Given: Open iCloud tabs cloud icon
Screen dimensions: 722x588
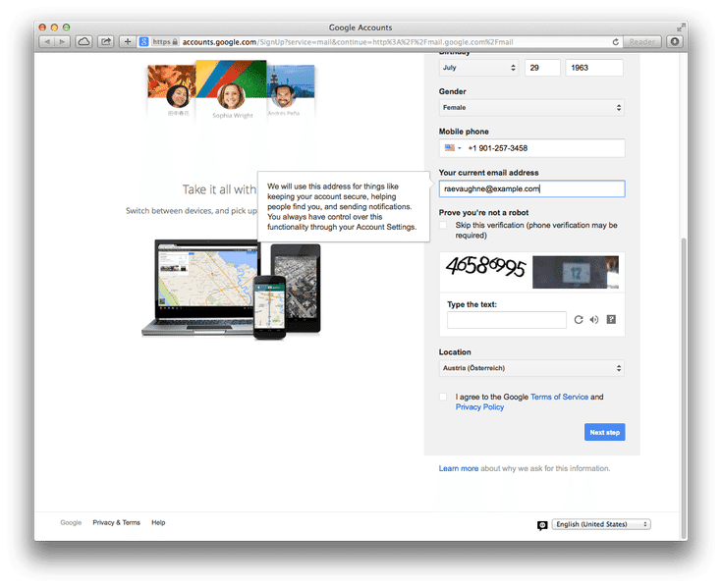Looking at the screenshot, I should 83,42.
